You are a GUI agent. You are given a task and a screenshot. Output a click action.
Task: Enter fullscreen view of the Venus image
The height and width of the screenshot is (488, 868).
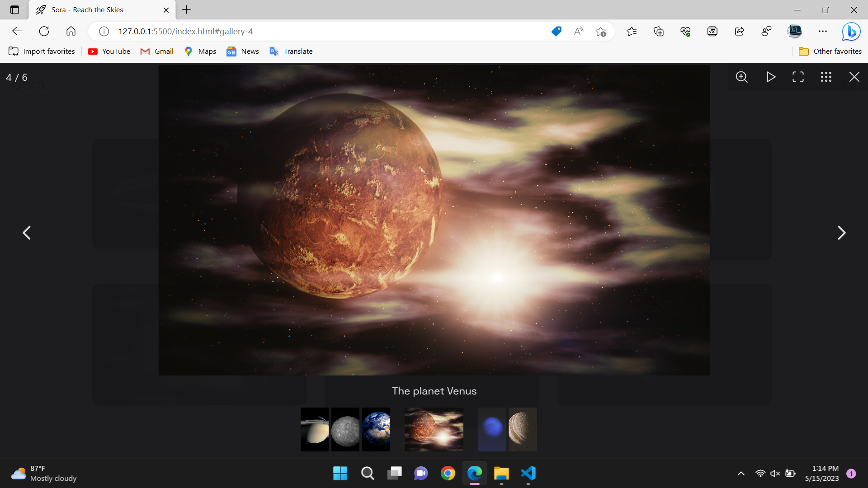click(798, 77)
